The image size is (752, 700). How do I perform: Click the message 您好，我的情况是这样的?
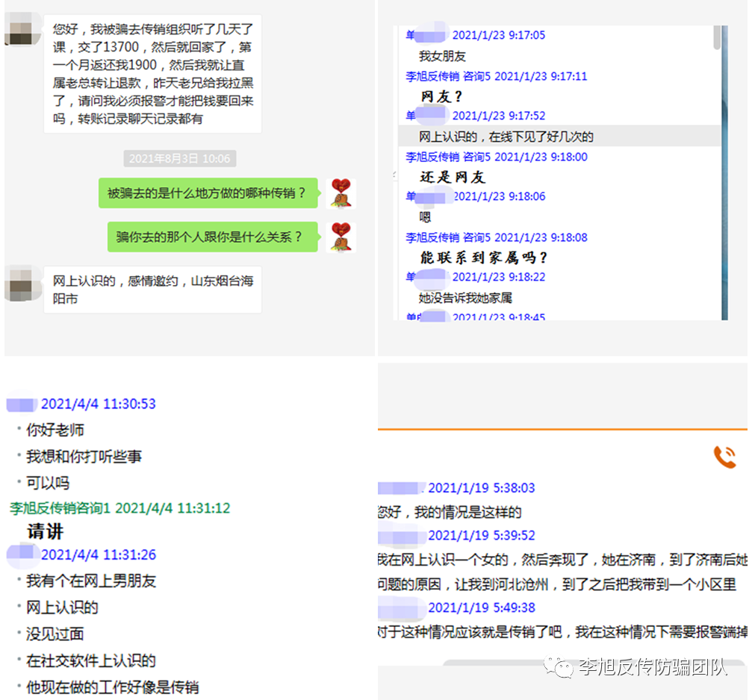(x=450, y=512)
